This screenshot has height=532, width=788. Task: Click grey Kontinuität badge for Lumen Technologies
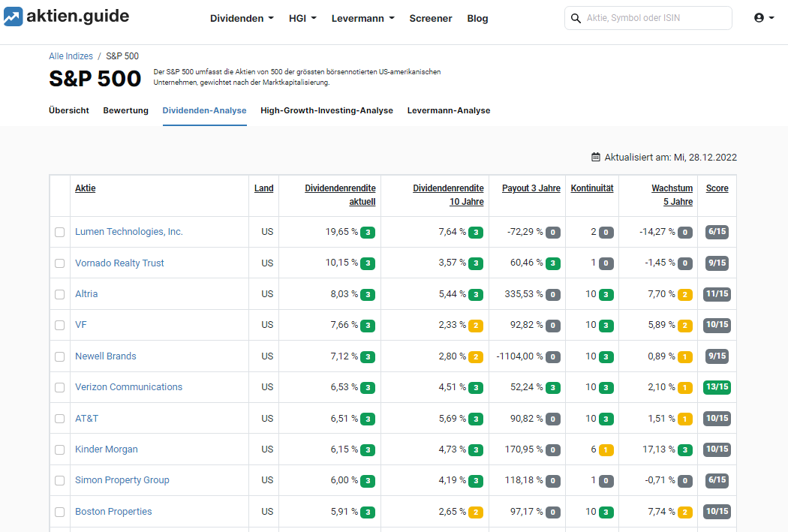pos(606,233)
